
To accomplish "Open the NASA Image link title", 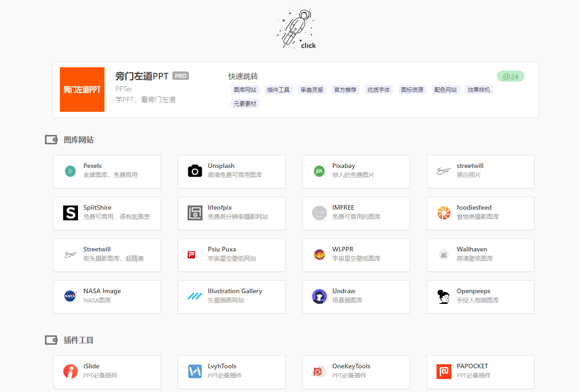I will click(x=102, y=291).
